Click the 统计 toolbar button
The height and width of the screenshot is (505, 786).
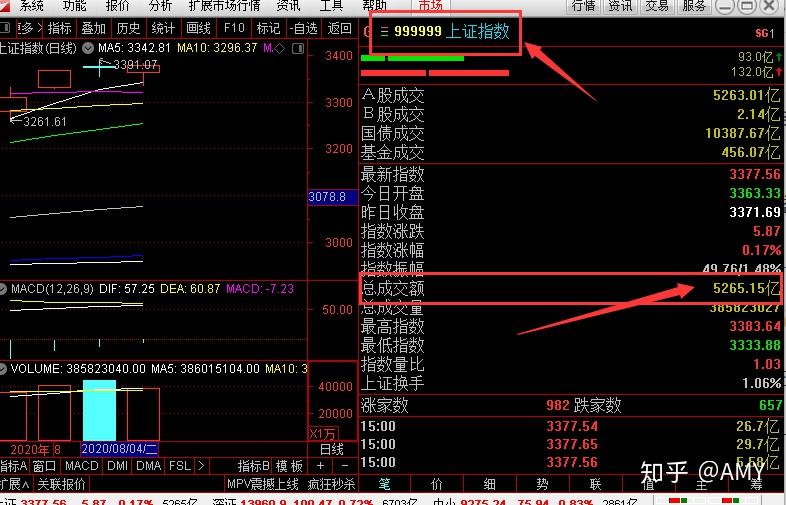163,28
